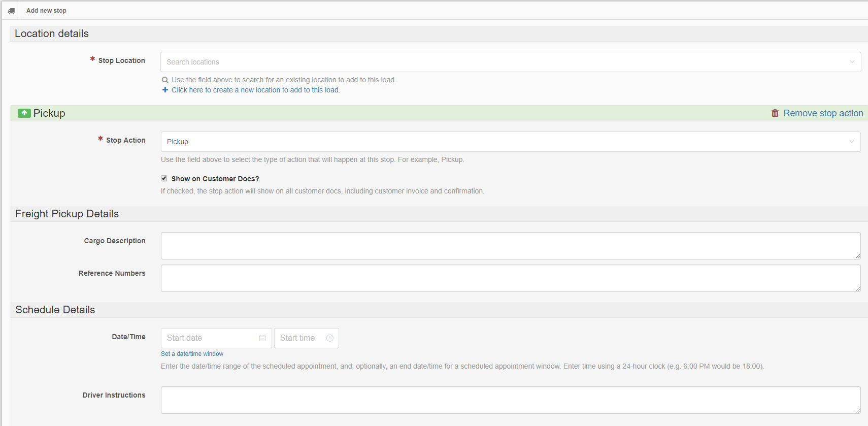Select the Add new stop tab
Viewport: 868px width, 426px height.
pos(46,11)
